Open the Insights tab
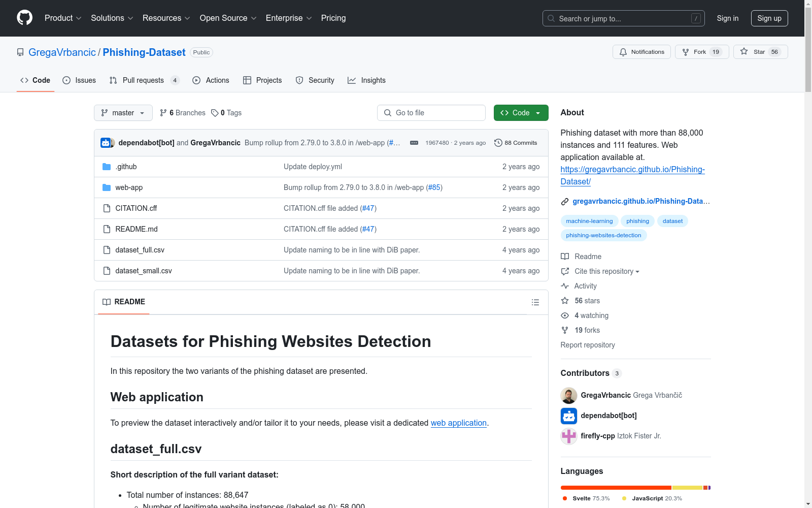 click(366, 80)
